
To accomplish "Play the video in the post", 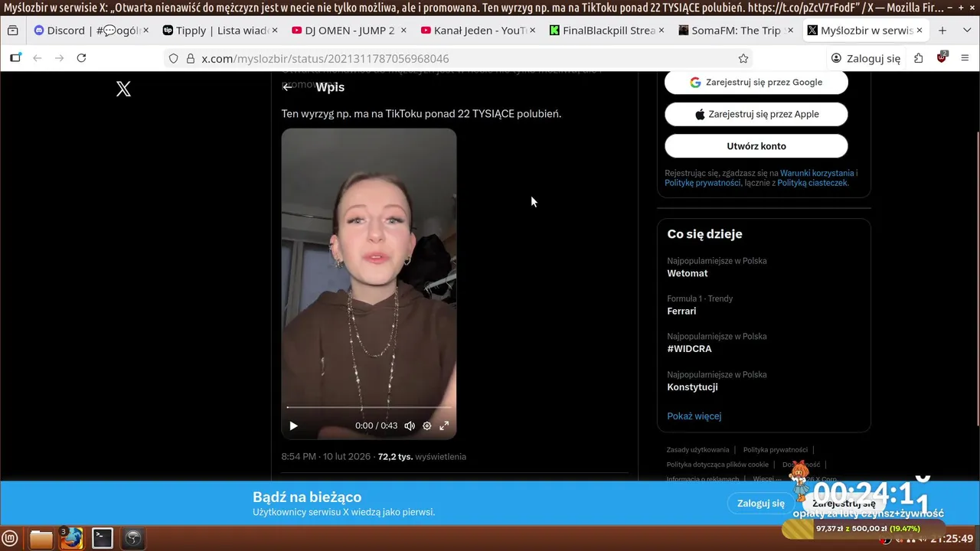I will click(x=293, y=425).
